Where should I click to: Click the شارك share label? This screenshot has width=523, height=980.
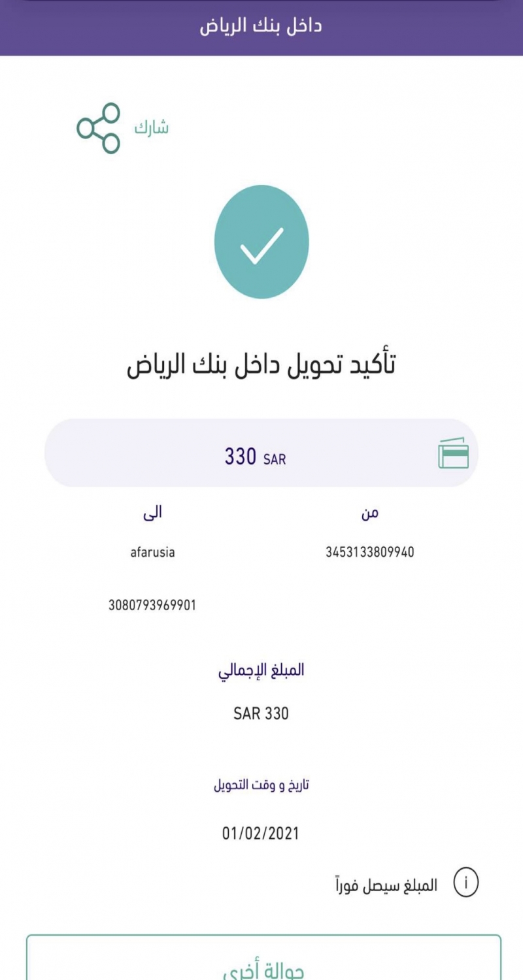click(152, 128)
